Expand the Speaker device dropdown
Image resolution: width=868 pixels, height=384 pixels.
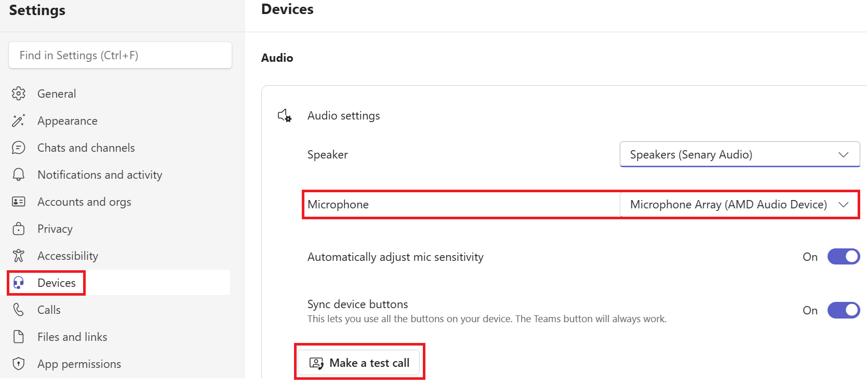740,154
